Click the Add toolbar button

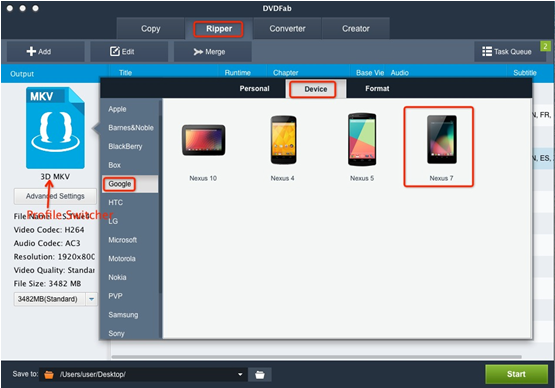(46, 52)
